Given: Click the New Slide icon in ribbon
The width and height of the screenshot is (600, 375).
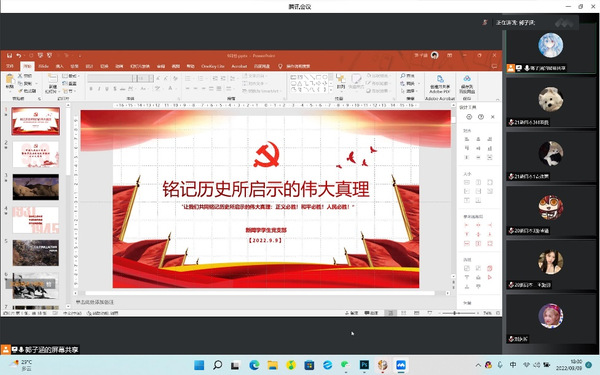Looking at the screenshot, I should pyautogui.click(x=52, y=83).
